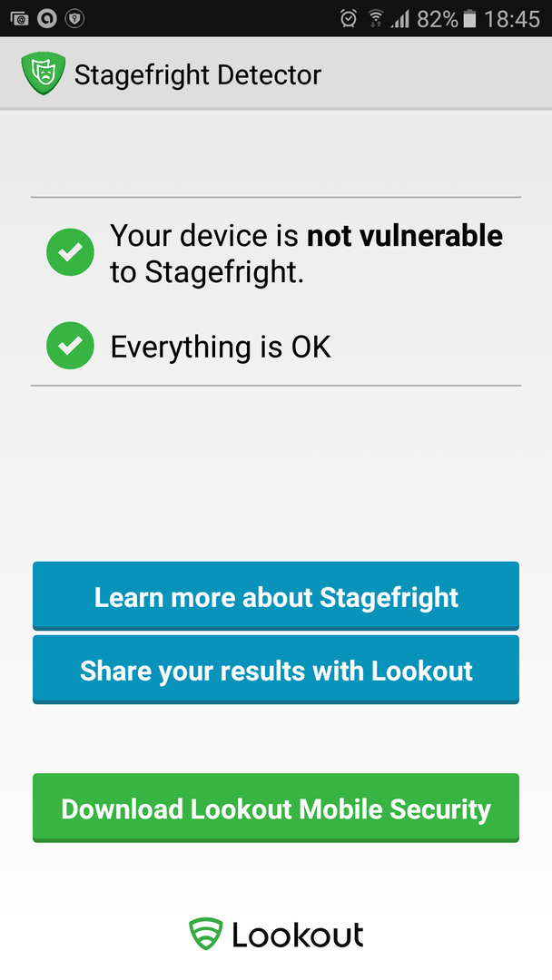Viewport: 552px width, 980px height.
Task: Tap the Wi-Fi status bar icon
Action: point(376,19)
